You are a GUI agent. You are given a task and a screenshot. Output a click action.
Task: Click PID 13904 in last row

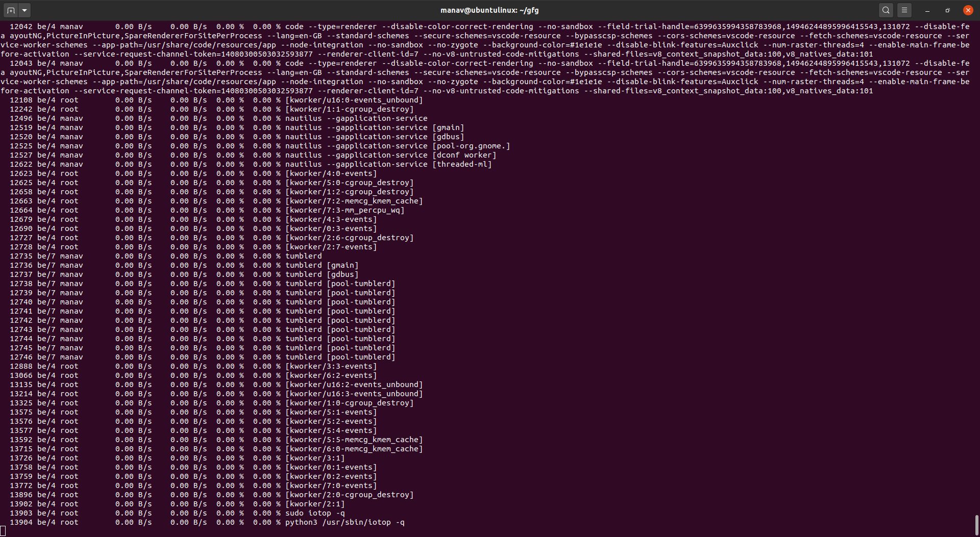(x=21, y=522)
